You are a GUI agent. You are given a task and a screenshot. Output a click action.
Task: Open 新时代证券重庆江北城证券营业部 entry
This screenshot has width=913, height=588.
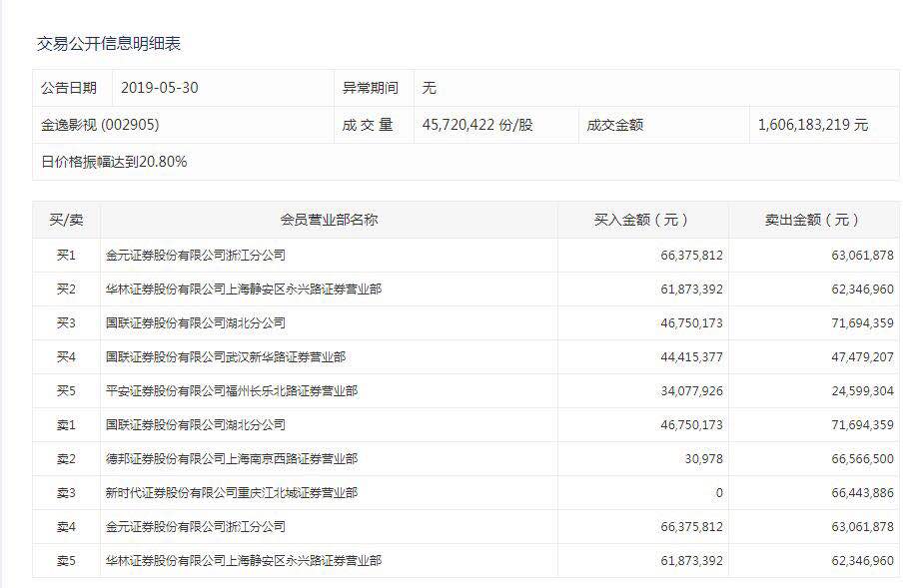(232, 493)
